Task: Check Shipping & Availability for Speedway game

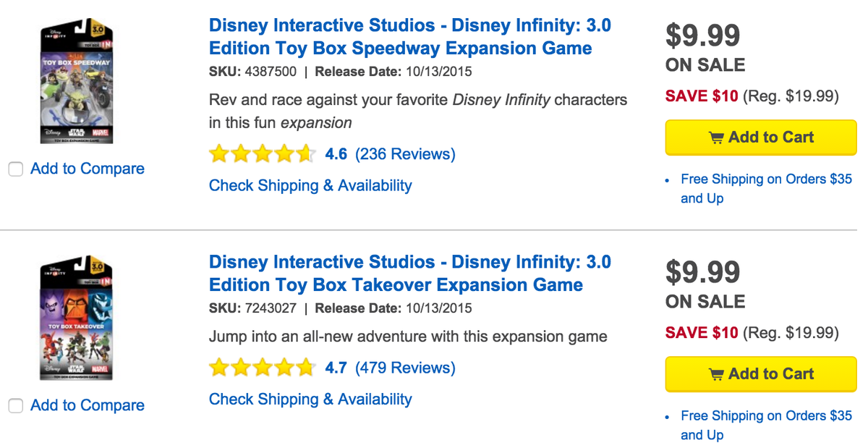Action: click(x=310, y=185)
